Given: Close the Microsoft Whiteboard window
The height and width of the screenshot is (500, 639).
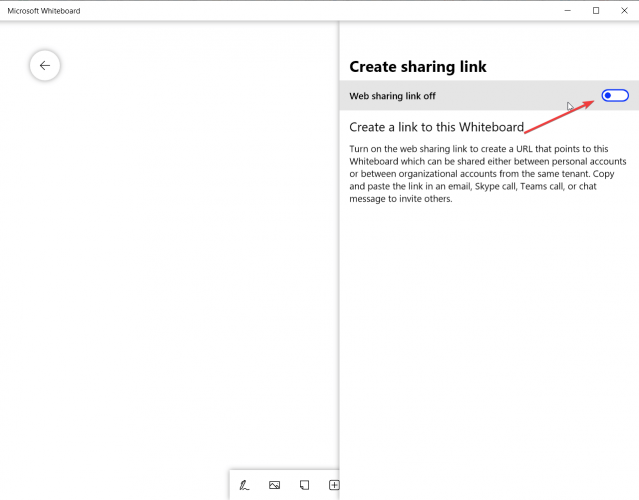Looking at the screenshot, I should pyautogui.click(x=624, y=11).
